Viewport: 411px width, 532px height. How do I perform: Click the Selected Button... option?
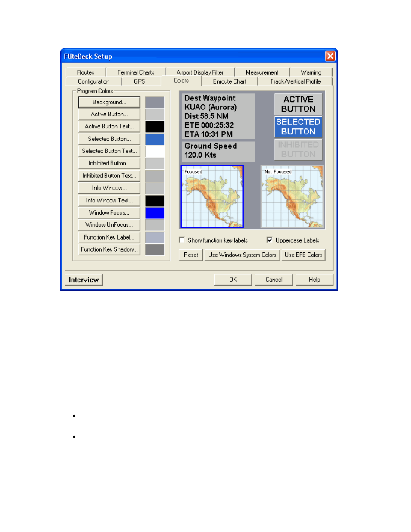coord(109,139)
